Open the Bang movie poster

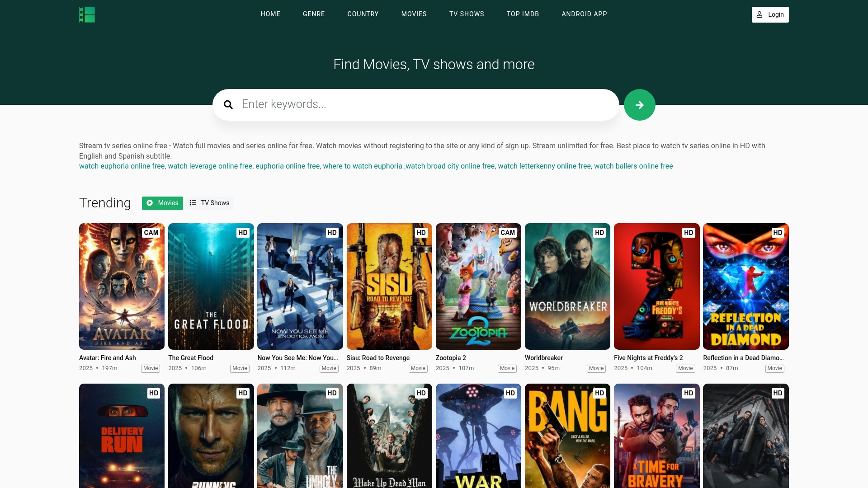tap(567, 436)
